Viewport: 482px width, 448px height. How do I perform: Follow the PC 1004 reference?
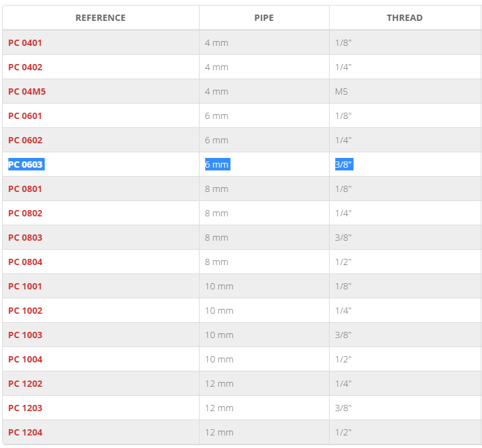(25, 359)
